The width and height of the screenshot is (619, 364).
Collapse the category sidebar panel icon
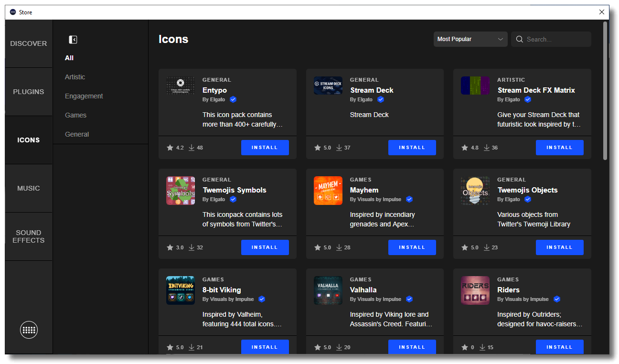coord(73,40)
